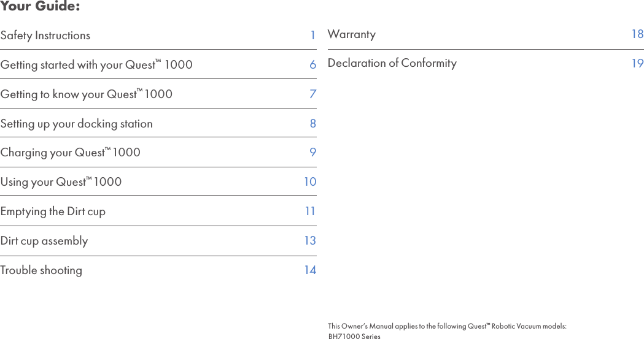Open the Dirt cup assembly entry
The height and width of the screenshot is (339, 644).
tap(44, 241)
